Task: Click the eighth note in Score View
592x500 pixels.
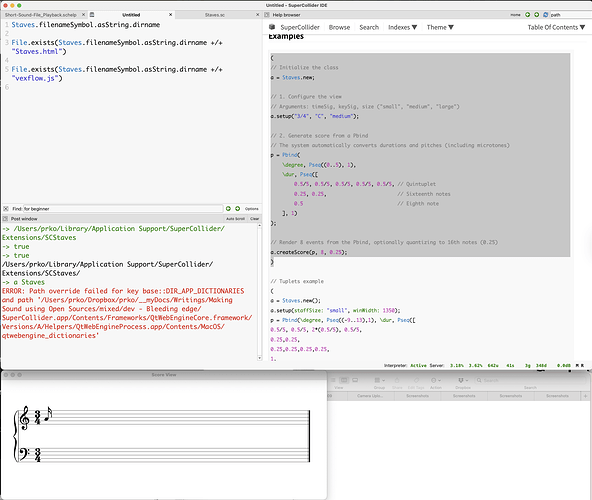Action: pyautogui.click(x=48, y=415)
